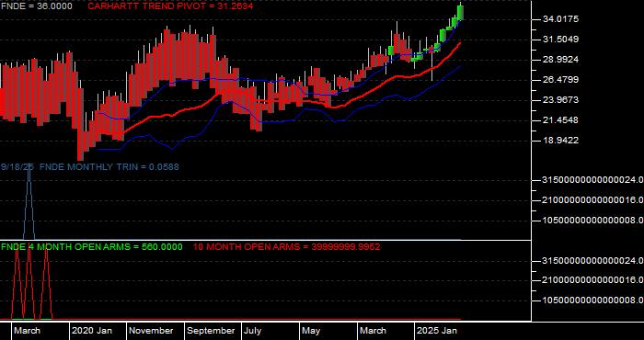This screenshot has height=340, width=644.
Task: Click the 18.9422 price axis value
Action: [x=559, y=141]
